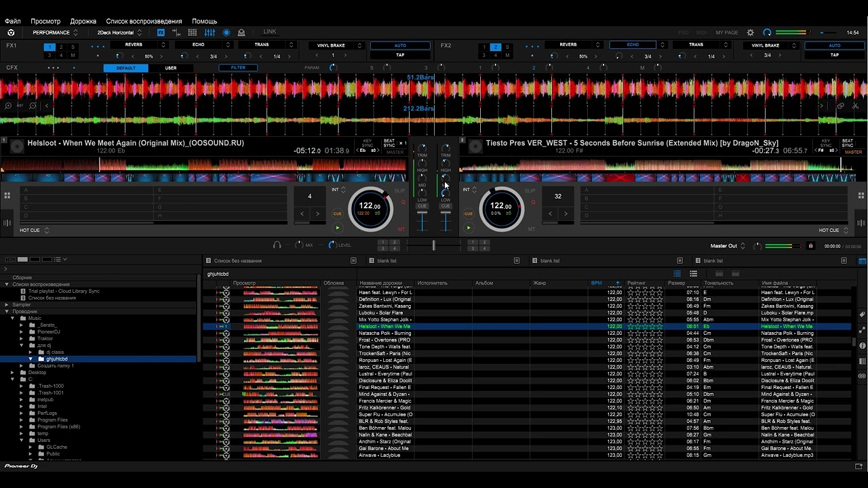The width and height of the screenshot is (868, 488).
Task: Click deck 2 LOW EQ knob
Action: pos(446,192)
